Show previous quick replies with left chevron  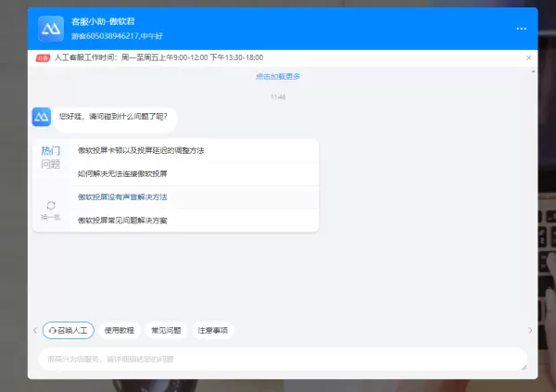click(x=35, y=330)
